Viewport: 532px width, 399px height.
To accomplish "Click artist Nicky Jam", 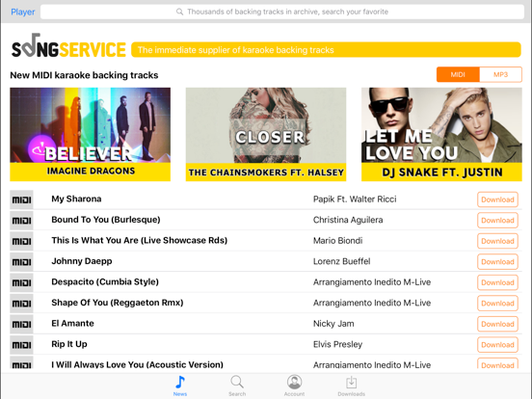I will 333,324.
